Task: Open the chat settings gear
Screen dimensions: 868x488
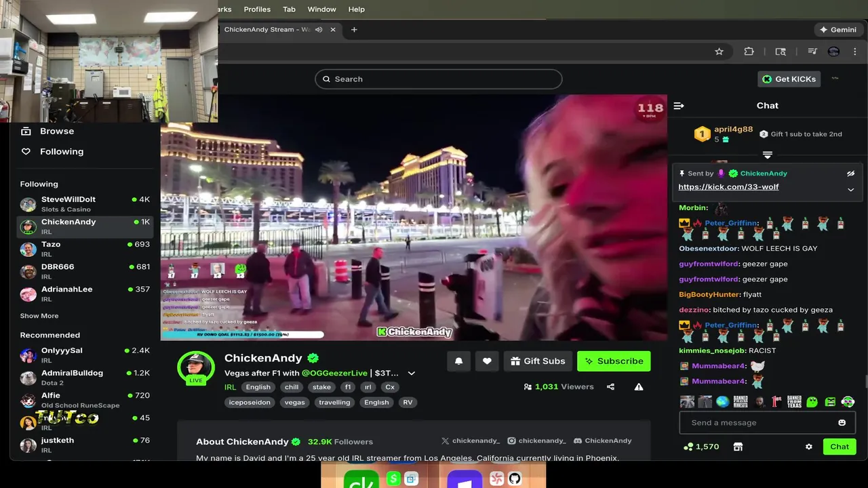Action: 808,447
